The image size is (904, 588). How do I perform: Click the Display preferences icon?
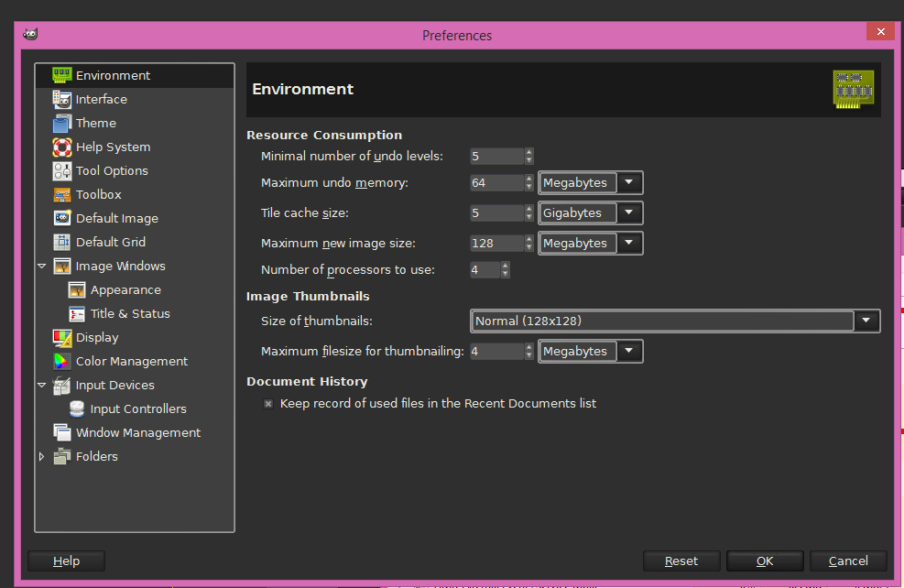point(61,337)
